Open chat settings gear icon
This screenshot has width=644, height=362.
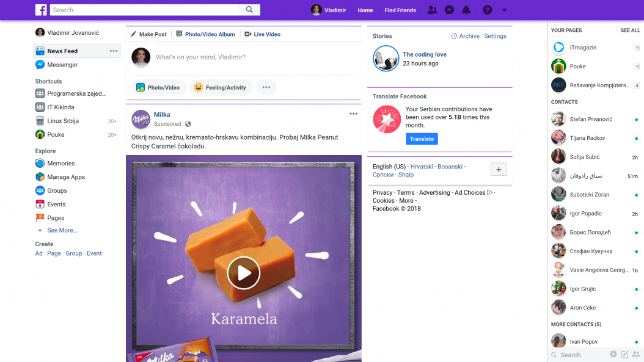613,354
